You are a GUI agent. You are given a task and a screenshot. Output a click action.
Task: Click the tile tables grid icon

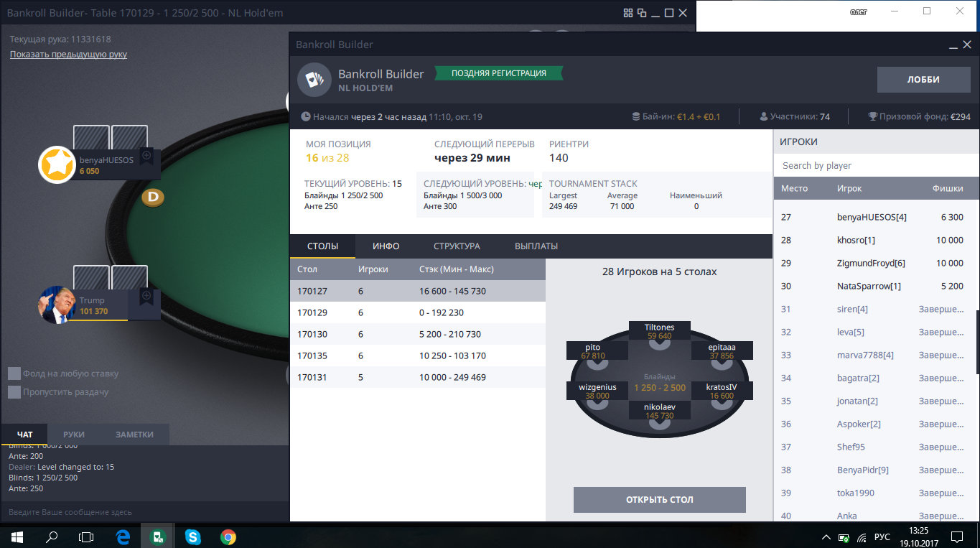point(628,13)
